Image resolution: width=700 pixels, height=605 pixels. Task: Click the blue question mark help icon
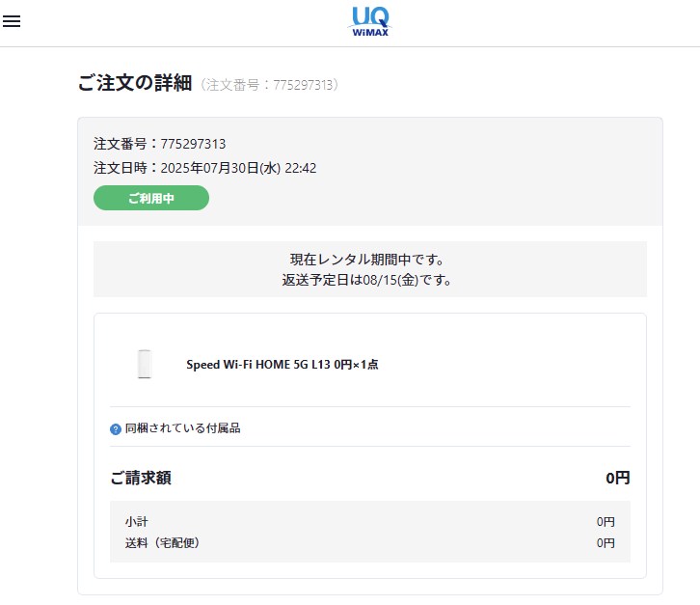(x=116, y=428)
